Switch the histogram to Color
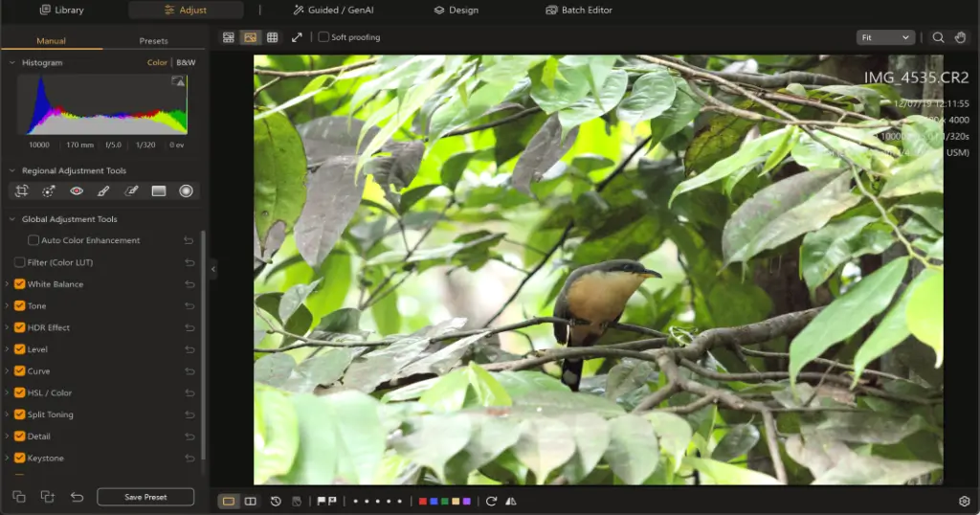Viewport: 980px width, 515px height. (x=157, y=62)
